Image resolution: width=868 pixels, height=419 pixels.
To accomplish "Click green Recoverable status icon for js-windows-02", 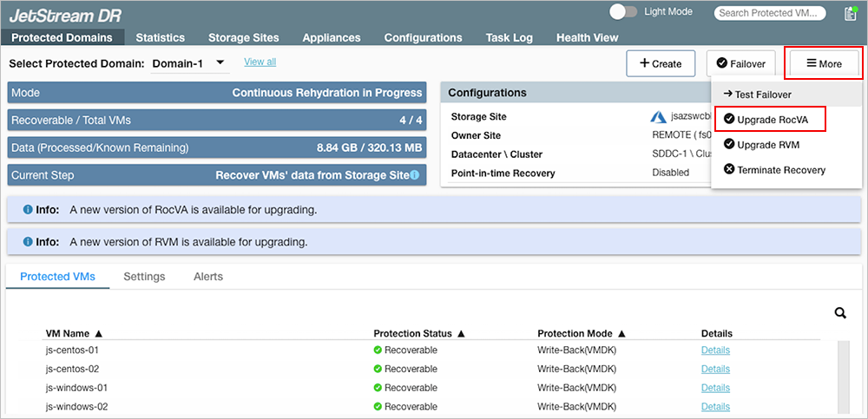I will 378,407.
